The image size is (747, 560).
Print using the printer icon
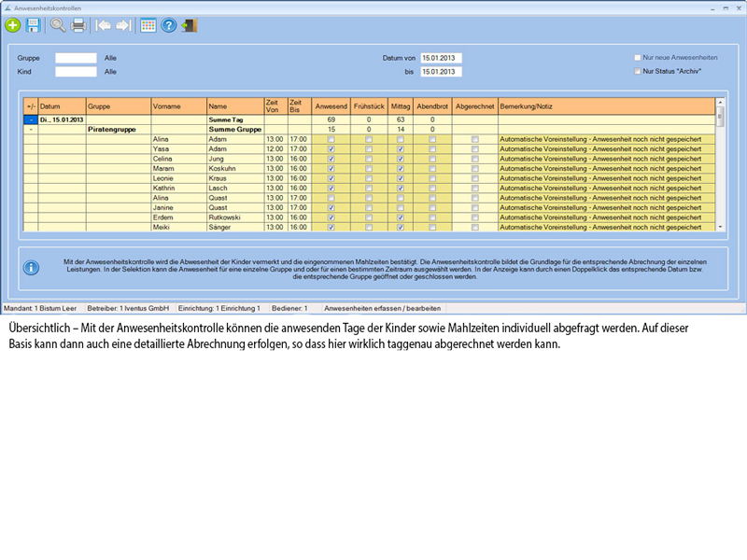coord(79,25)
